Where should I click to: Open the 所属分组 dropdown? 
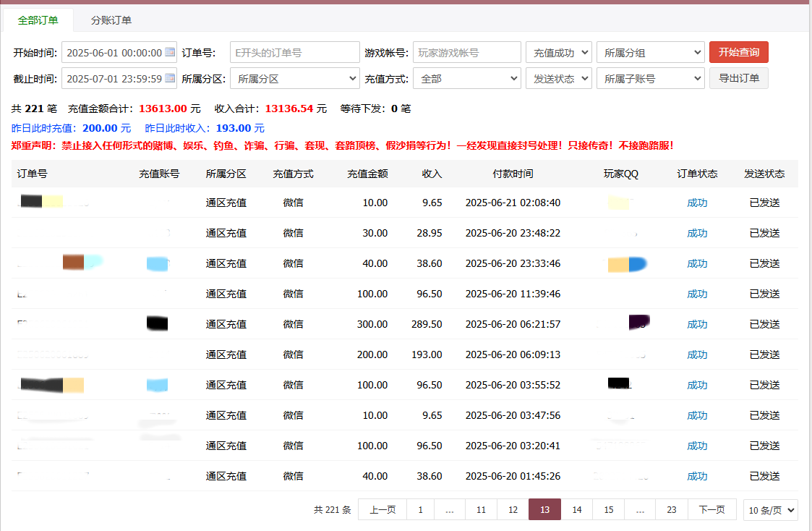tap(650, 52)
